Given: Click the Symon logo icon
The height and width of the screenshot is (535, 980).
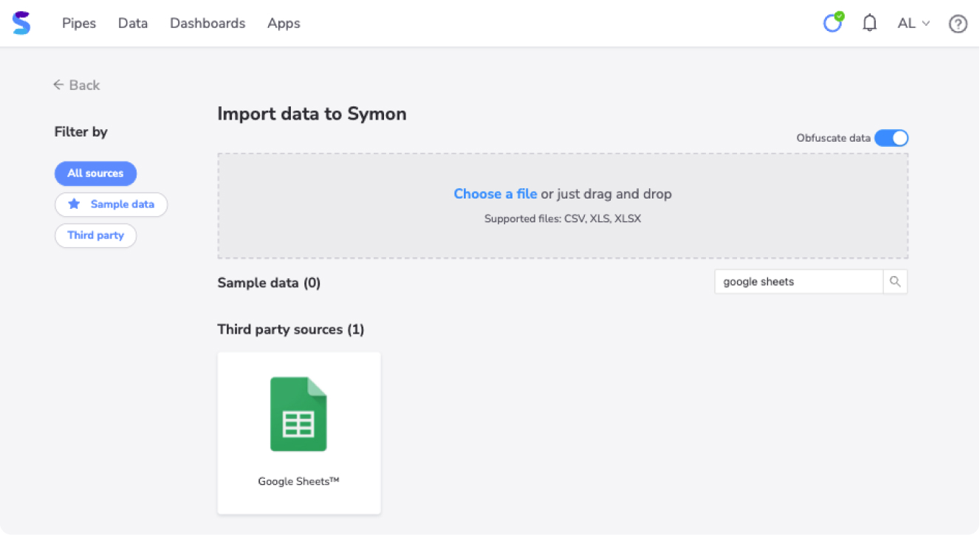Looking at the screenshot, I should click(21, 23).
